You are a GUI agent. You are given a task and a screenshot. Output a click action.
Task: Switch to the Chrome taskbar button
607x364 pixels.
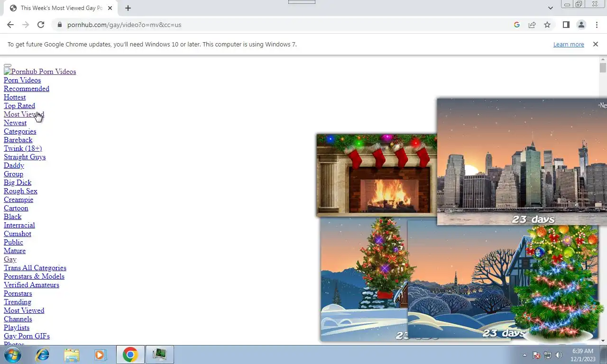tap(130, 355)
